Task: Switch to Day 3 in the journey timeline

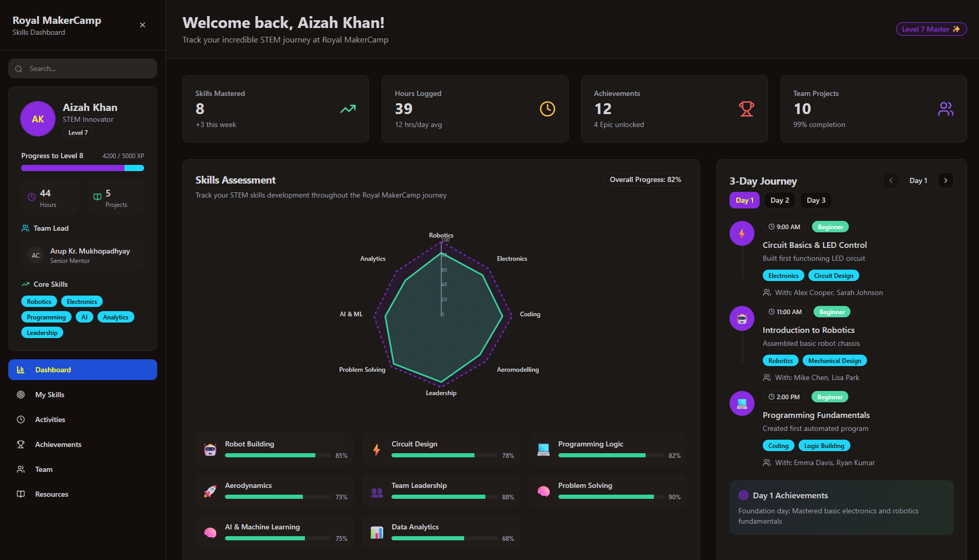Action: (x=816, y=200)
